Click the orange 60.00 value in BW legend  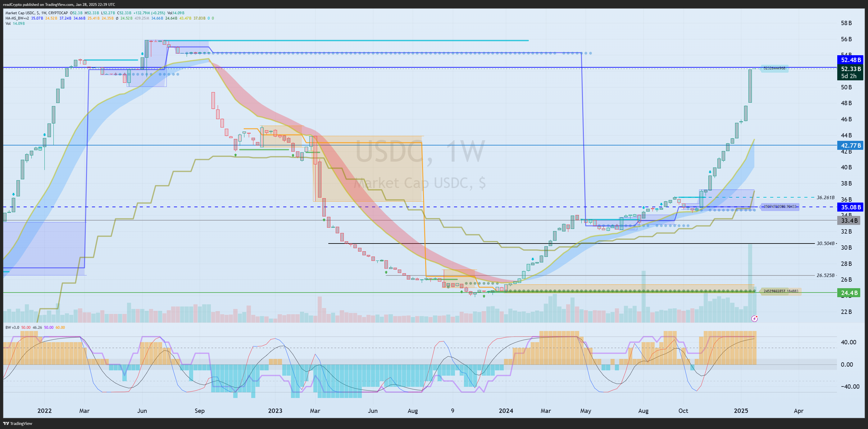click(60, 327)
